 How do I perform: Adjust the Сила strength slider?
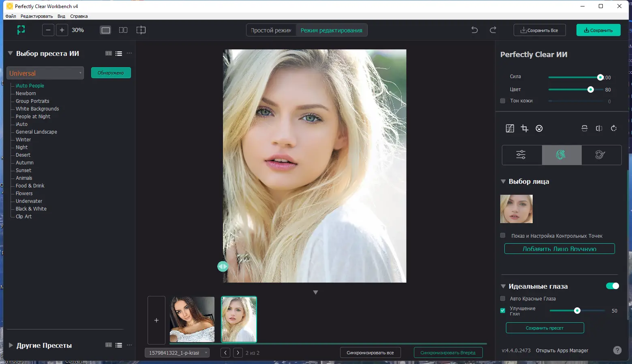click(x=600, y=77)
